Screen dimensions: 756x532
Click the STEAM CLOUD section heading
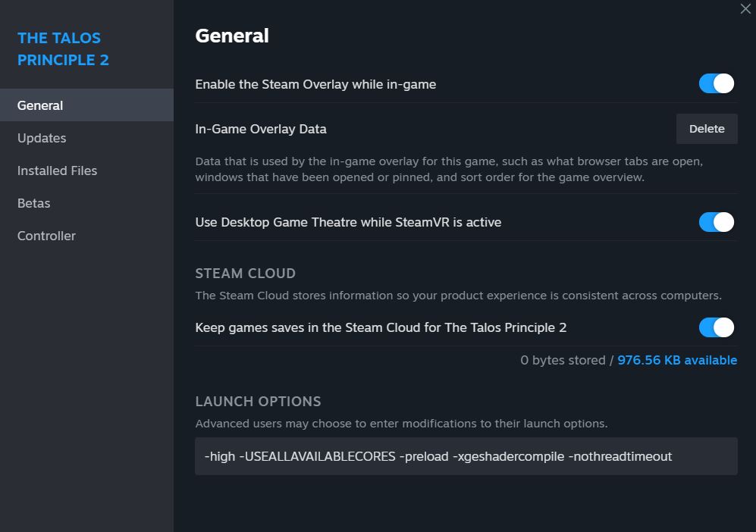pos(245,274)
